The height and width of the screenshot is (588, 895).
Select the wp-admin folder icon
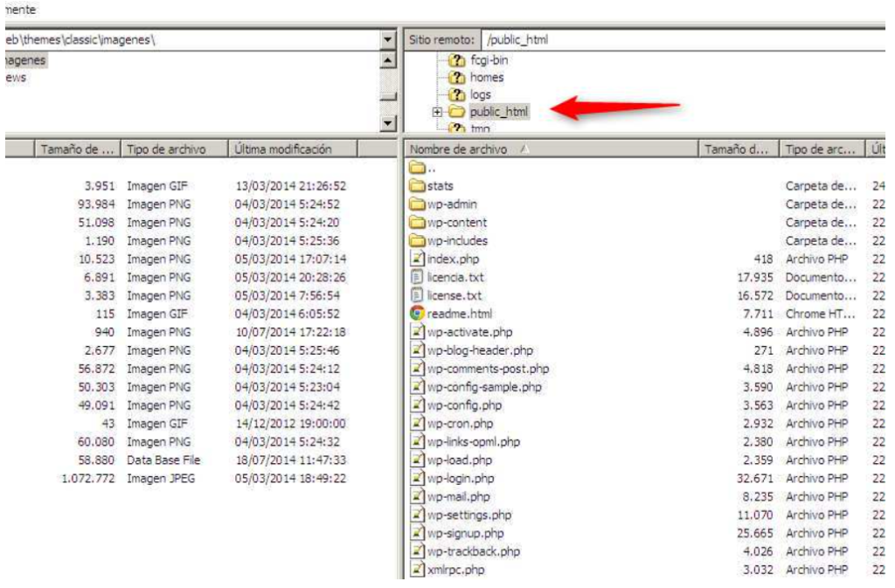coord(417,204)
